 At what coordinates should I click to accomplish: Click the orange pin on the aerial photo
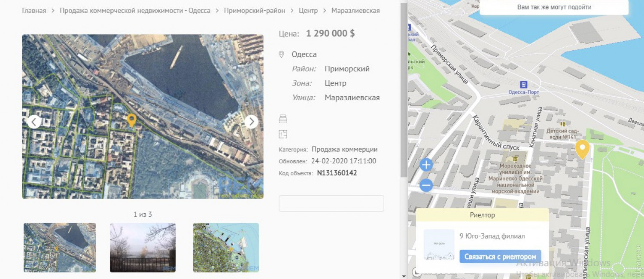click(132, 120)
